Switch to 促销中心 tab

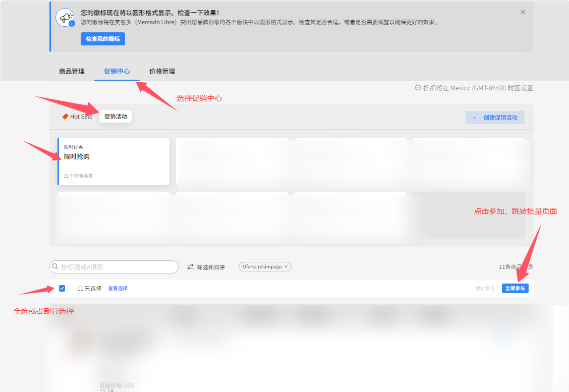[117, 72]
